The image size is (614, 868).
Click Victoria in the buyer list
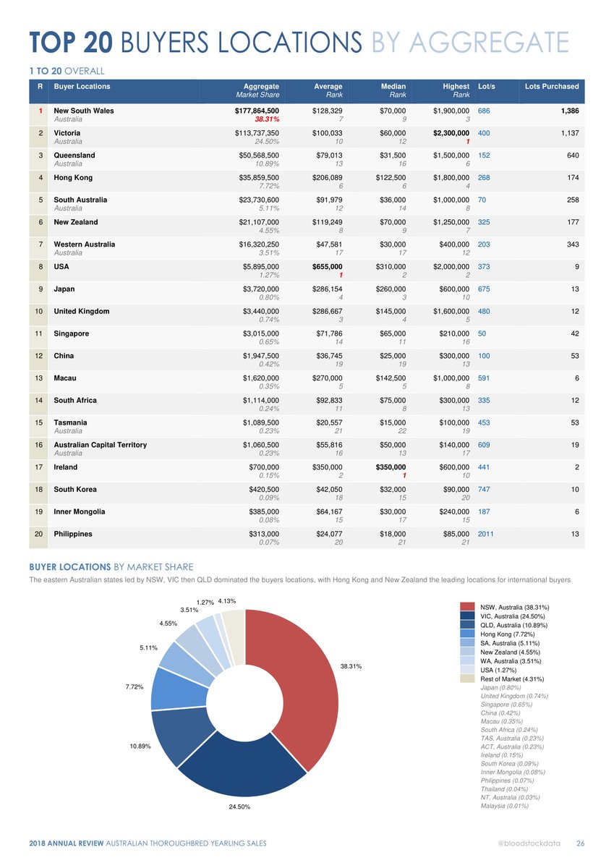(67, 133)
